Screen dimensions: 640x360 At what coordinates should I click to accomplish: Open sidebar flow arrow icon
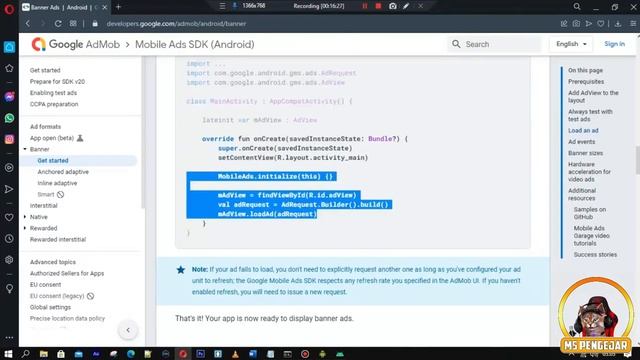point(9,189)
